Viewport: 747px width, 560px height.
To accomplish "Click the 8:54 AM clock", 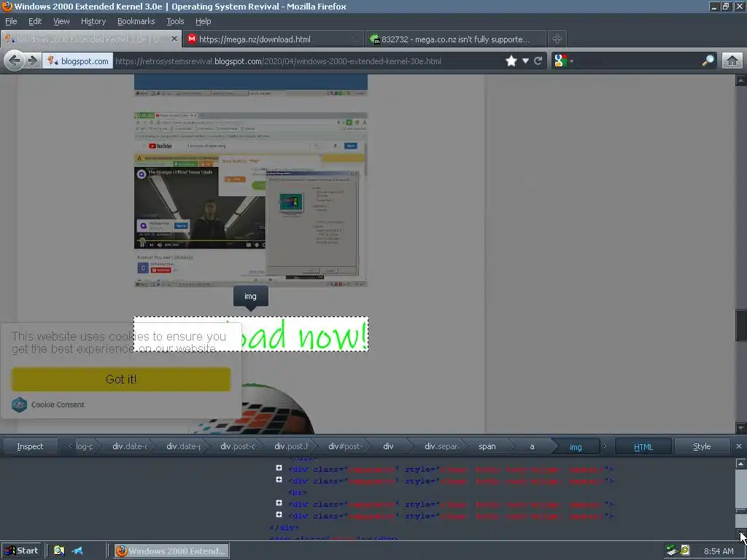I will tap(719, 551).
